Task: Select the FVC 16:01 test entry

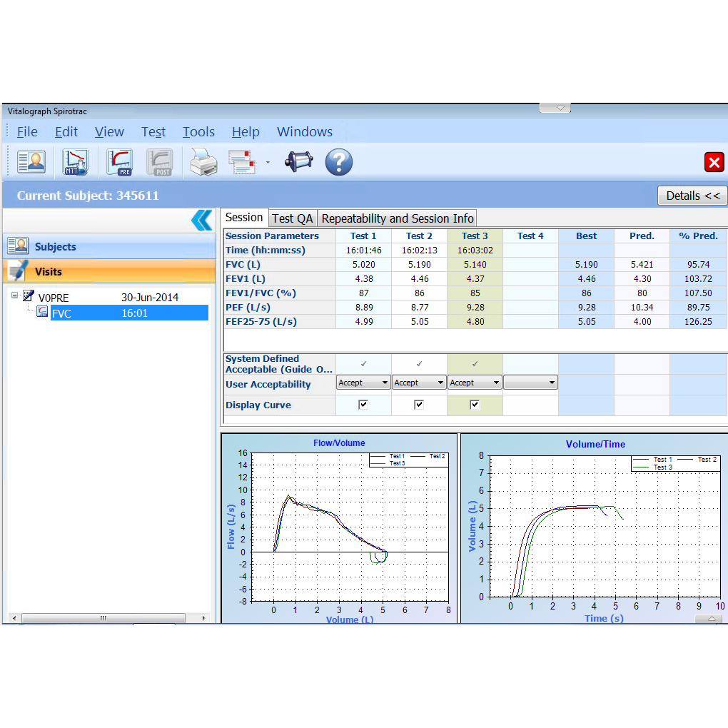Action: click(x=128, y=313)
